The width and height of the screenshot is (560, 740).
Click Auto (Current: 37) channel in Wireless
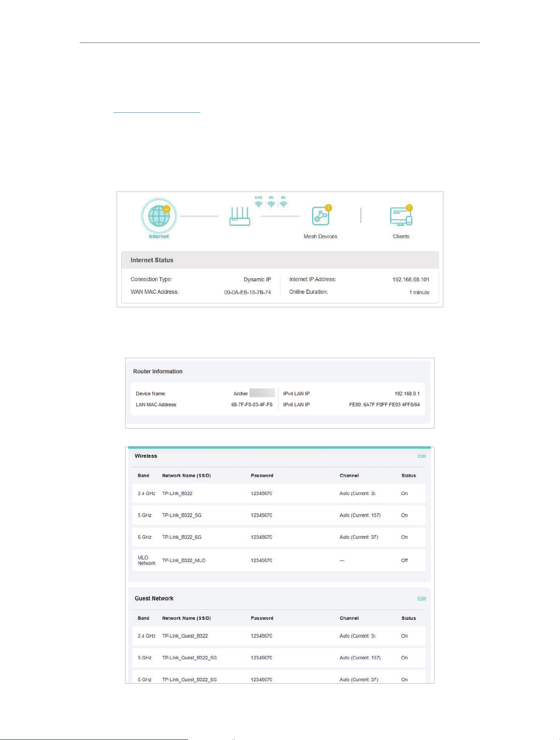359,537
